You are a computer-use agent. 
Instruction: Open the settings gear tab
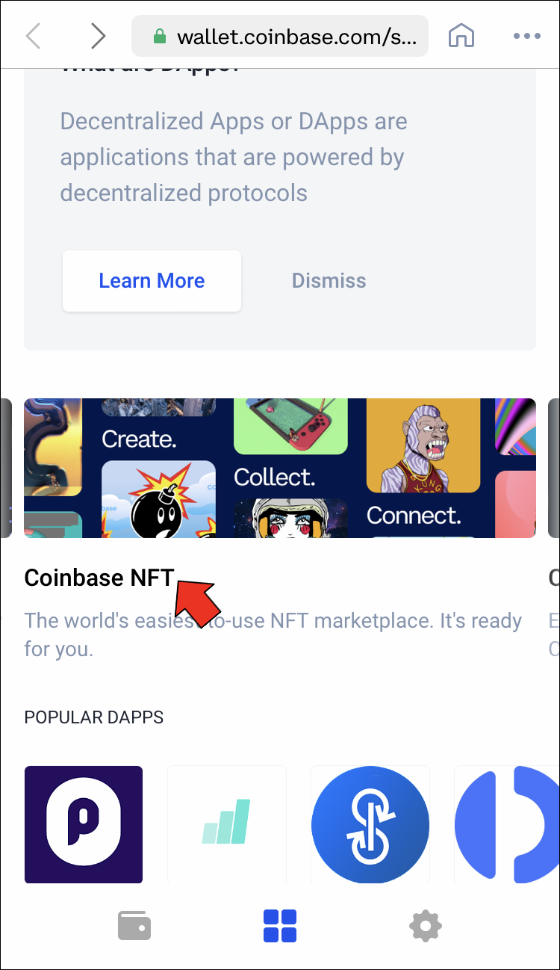point(426,927)
